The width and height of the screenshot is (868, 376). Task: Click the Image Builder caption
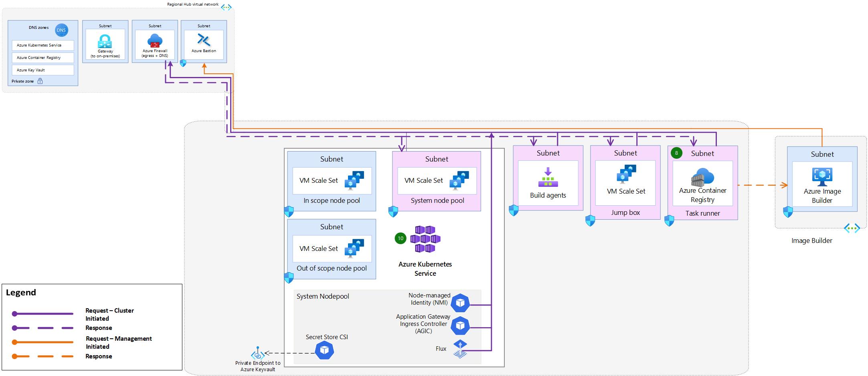pyautogui.click(x=811, y=241)
